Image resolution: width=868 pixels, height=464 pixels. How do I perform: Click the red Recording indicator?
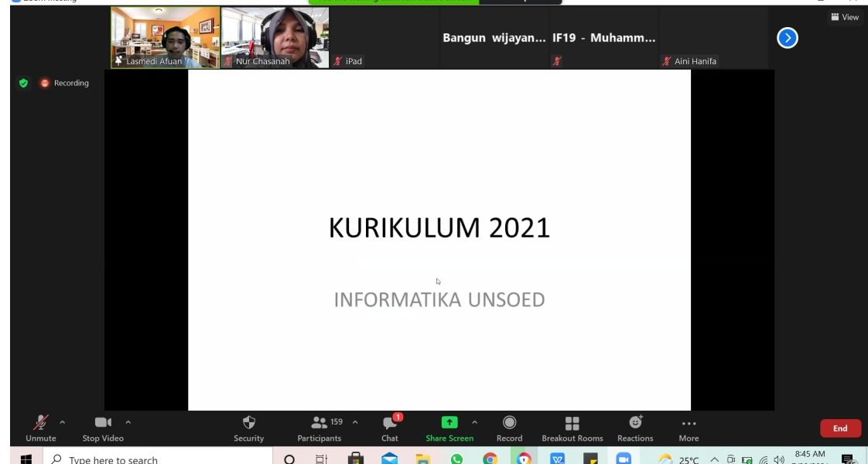(x=64, y=83)
